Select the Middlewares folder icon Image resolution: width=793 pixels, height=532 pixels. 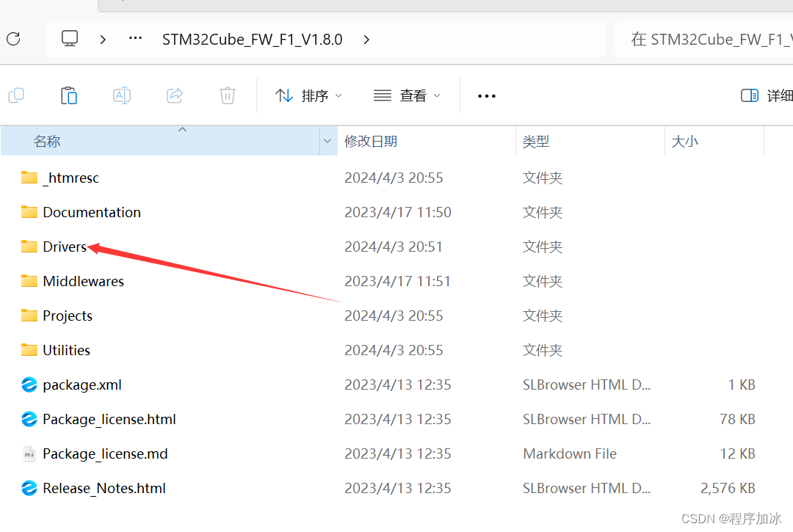point(29,280)
